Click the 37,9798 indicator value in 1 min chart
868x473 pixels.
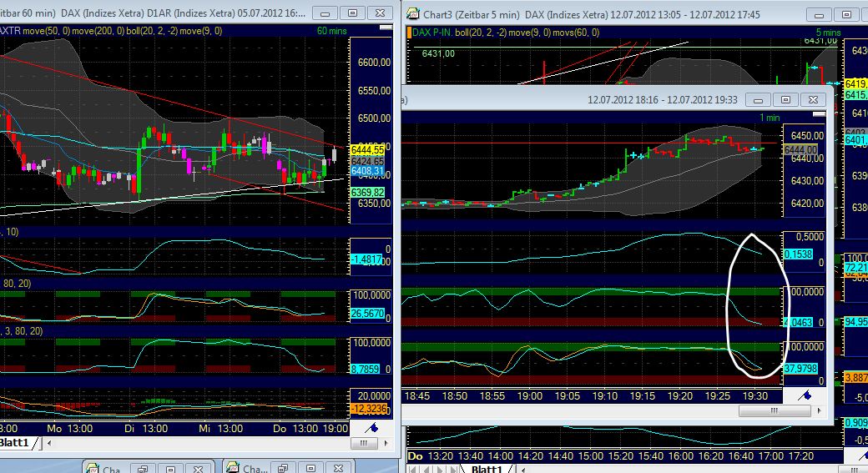tap(800, 368)
